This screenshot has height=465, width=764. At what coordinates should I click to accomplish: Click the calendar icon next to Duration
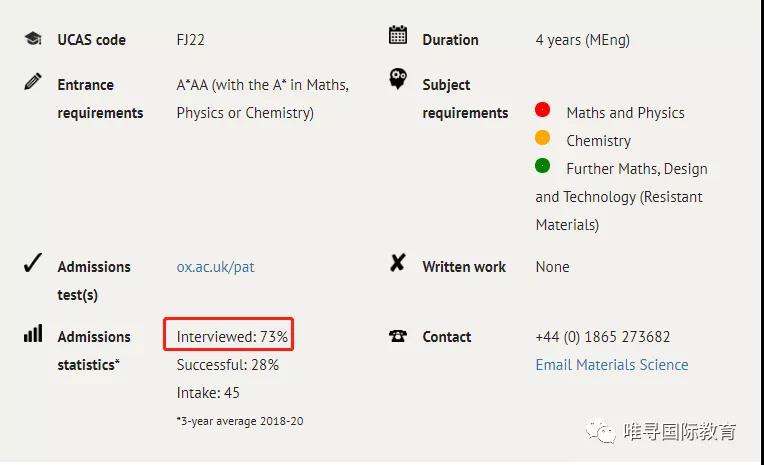(398, 35)
